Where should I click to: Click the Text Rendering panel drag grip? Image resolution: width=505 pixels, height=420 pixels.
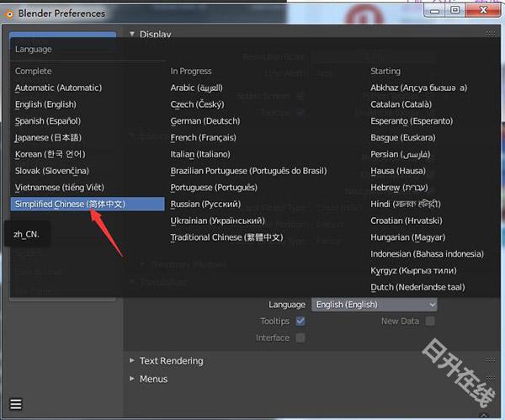[x=491, y=359]
